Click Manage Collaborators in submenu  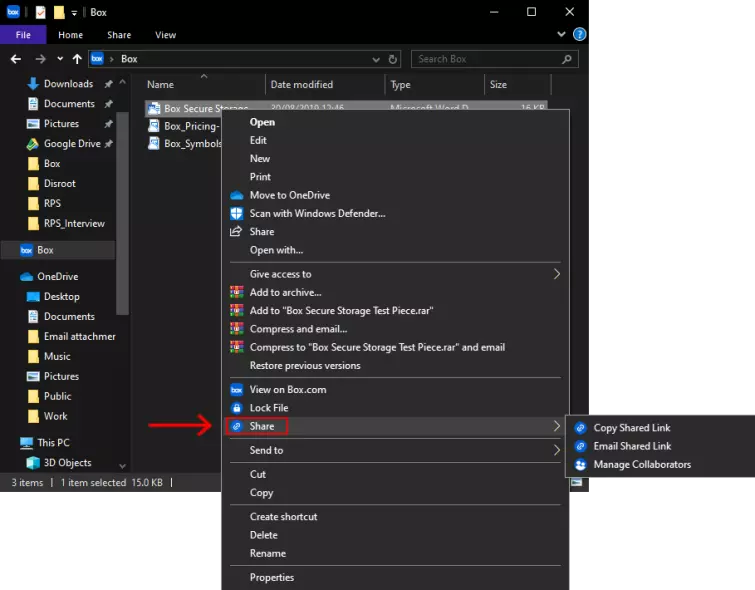[x=642, y=464]
